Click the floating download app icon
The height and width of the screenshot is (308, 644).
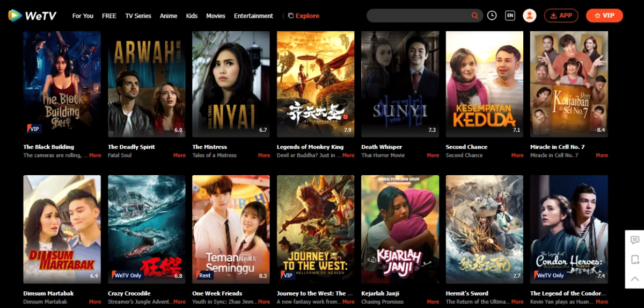(634, 259)
